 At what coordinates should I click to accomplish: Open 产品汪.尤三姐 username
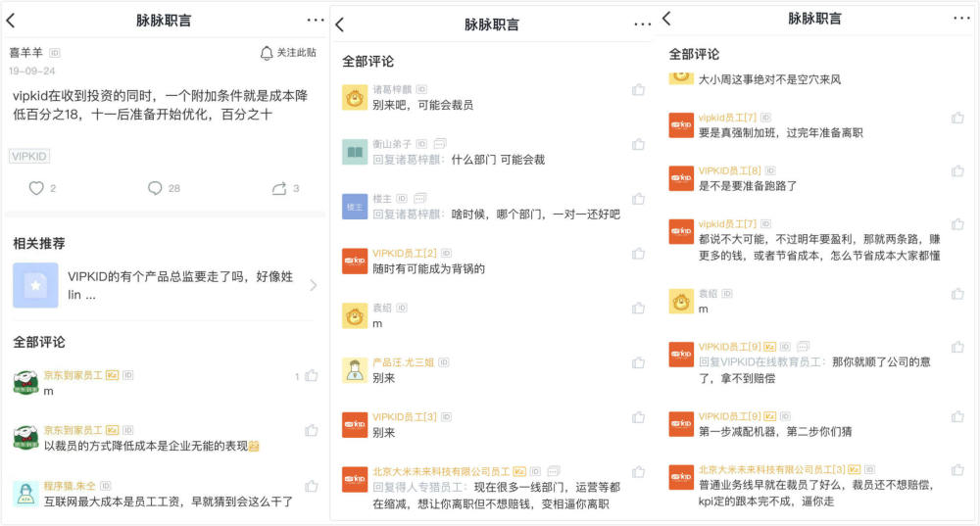coord(403,362)
